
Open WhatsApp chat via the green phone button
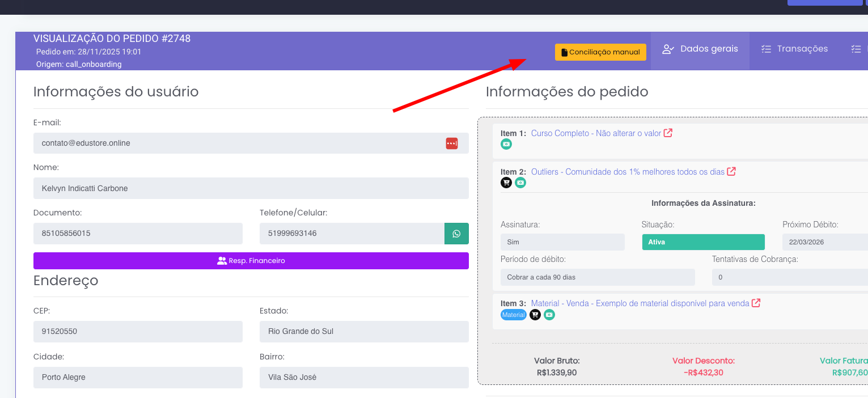point(456,234)
